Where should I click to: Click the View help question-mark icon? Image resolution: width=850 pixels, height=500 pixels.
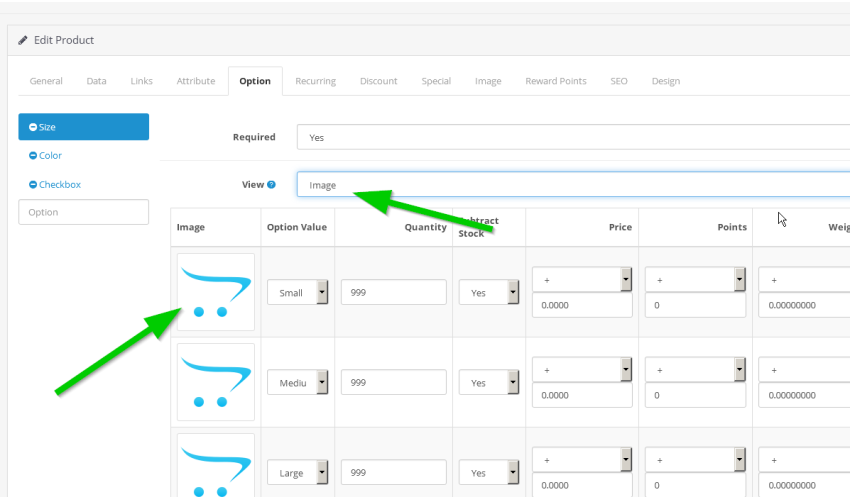(x=272, y=184)
